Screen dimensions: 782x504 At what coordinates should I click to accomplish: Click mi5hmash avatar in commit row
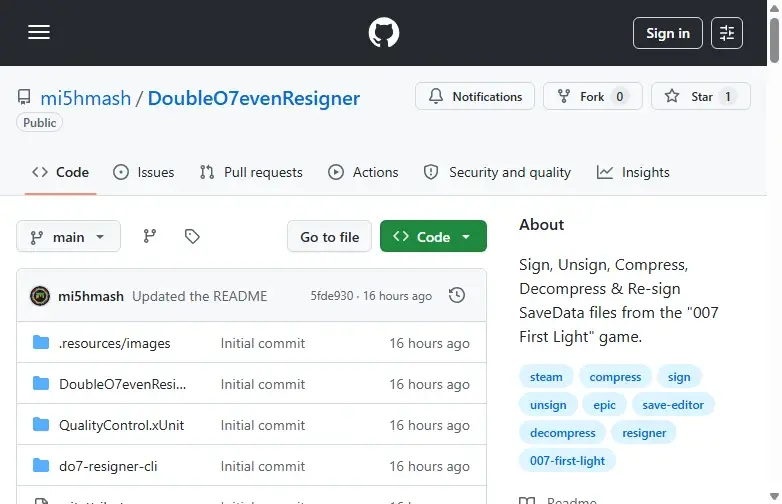point(40,296)
